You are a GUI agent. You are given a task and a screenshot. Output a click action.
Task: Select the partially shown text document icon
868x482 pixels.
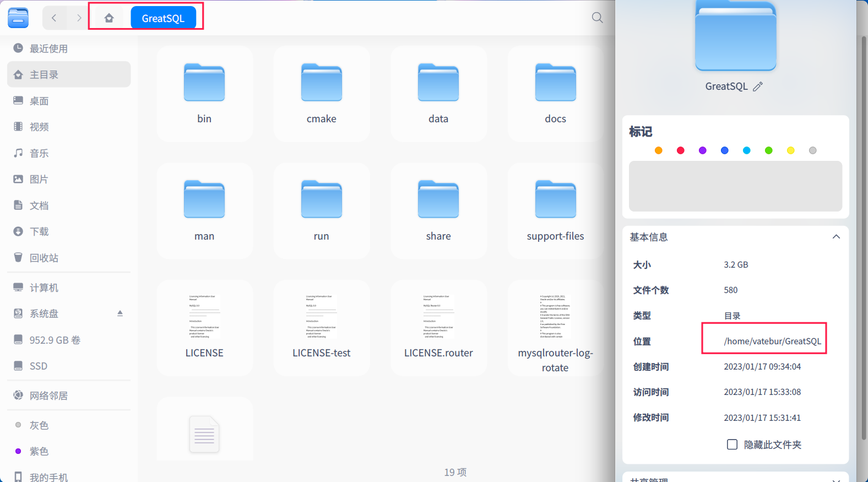click(x=204, y=435)
